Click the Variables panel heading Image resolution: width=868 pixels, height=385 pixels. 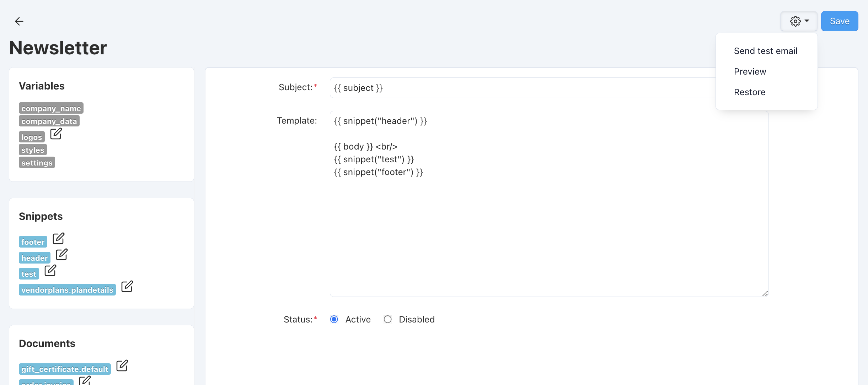coord(42,86)
